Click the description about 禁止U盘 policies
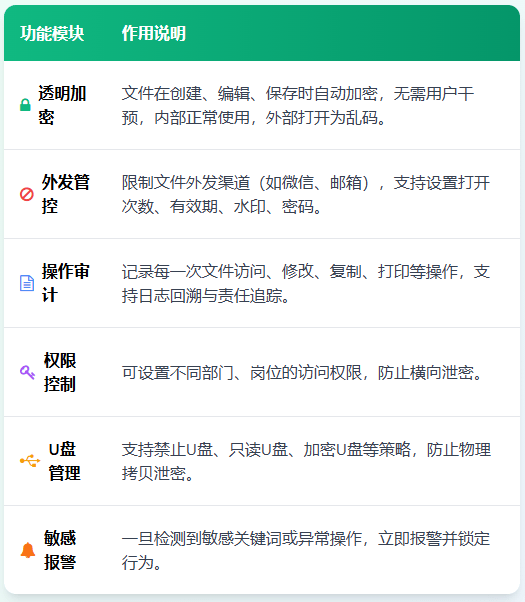 [306, 461]
